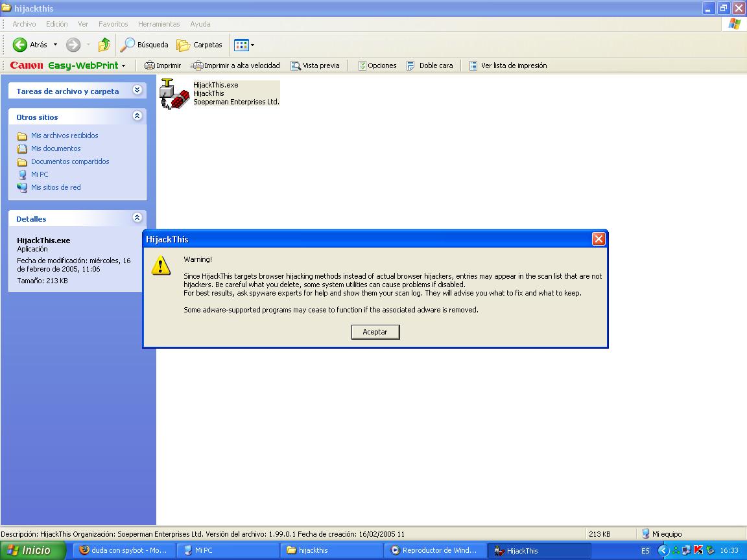
Task: Click Mi equipo zone in status bar
Action: coord(662,534)
